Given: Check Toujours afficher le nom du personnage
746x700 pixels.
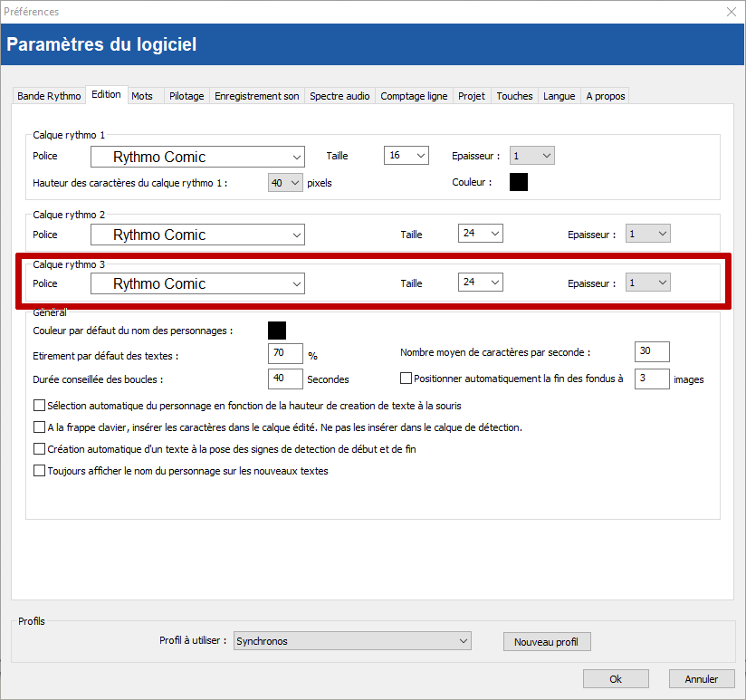Looking at the screenshot, I should coord(39,471).
